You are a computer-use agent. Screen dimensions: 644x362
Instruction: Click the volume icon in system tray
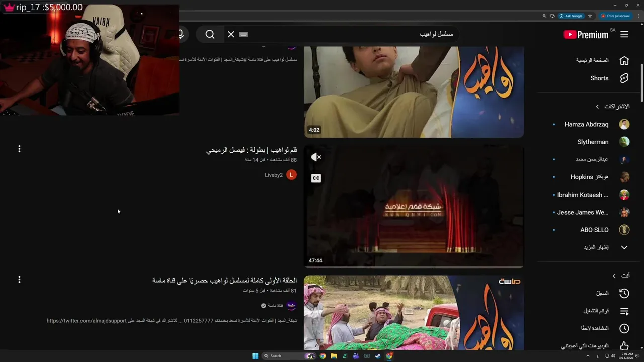click(x=613, y=356)
